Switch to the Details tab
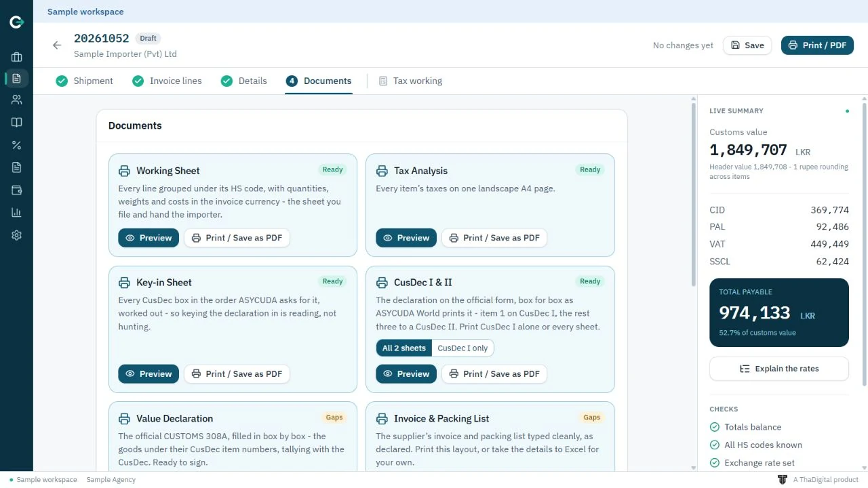Image resolution: width=868 pixels, height=488 pixels. click(x=244, y=81)
